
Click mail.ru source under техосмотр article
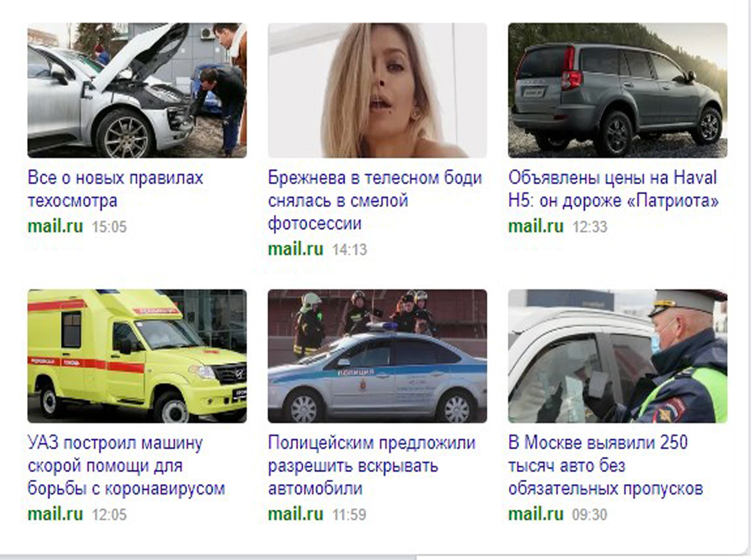pyautogui.click(x=55, y=227)
